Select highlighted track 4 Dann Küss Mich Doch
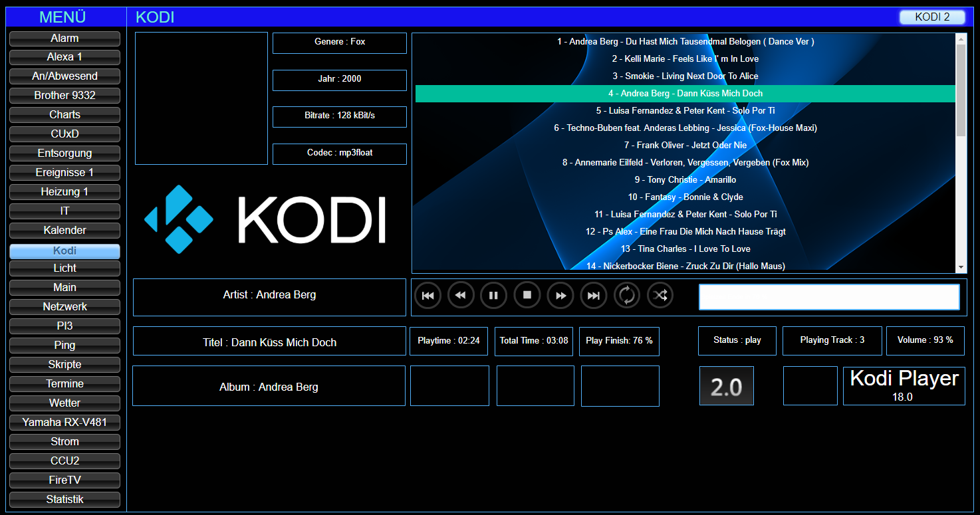 [x=685, y=94]
